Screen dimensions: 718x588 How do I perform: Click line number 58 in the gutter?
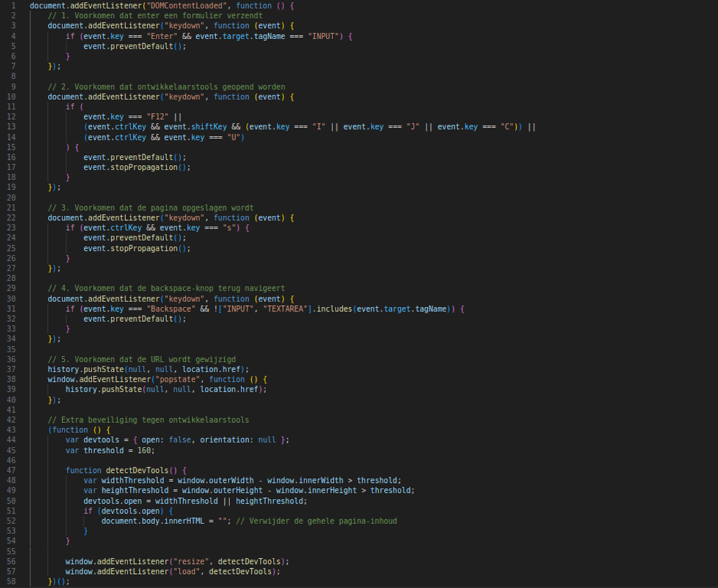pyautogui.click(x=12, y=581)
